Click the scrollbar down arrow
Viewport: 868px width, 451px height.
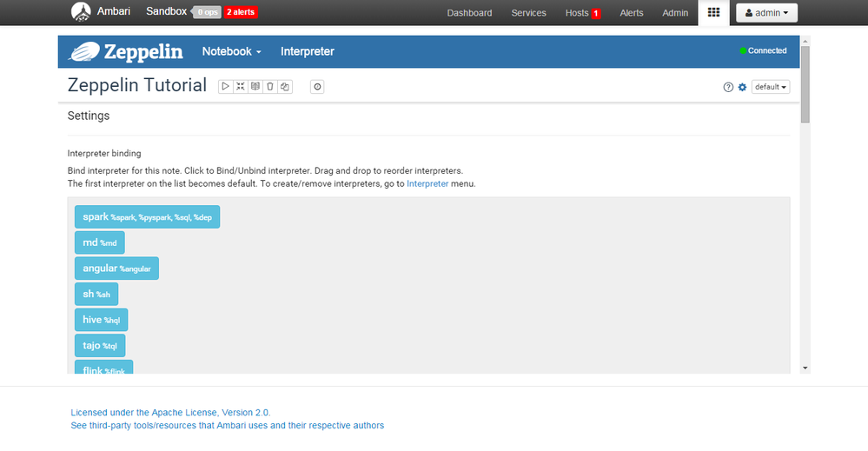tap(805, 368)
